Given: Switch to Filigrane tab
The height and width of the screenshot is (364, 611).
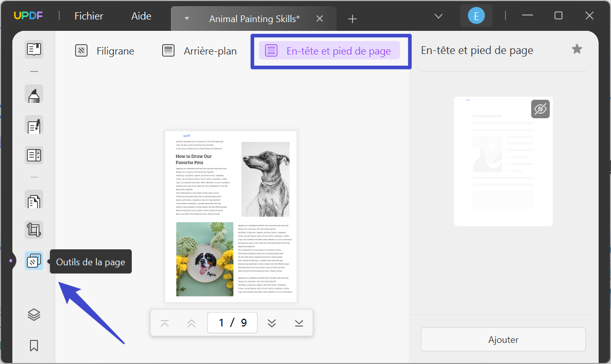Looking at the screenshot, I should [x=104, y=50].
